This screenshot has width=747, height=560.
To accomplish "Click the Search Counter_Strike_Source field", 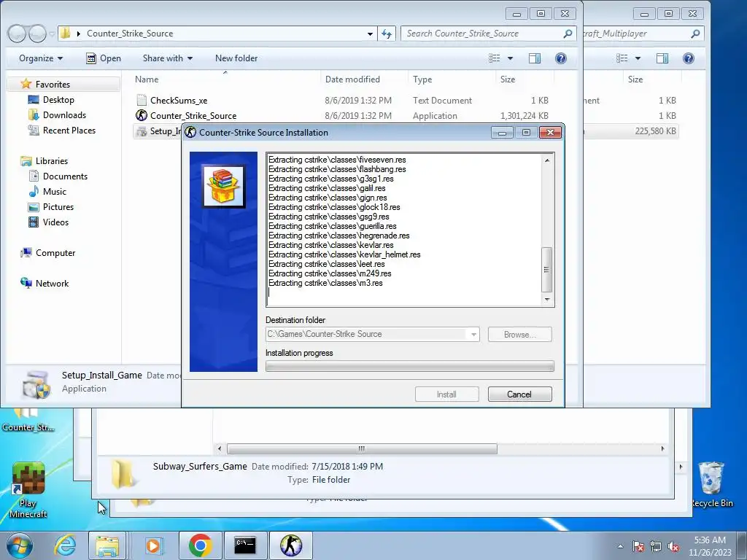I will [487, 34].
